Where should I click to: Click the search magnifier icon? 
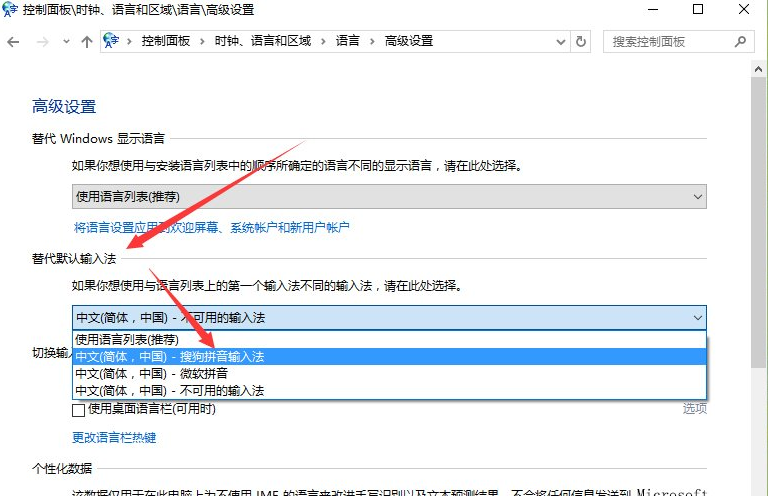(740, 42)
